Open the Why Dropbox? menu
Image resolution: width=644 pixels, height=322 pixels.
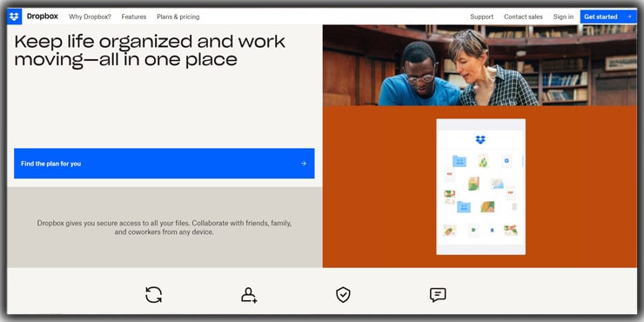(90, 17)
